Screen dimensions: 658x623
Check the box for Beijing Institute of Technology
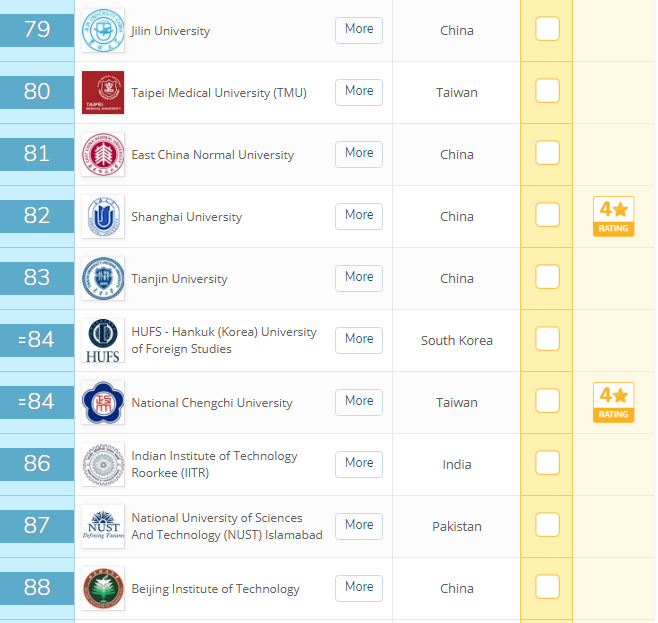click(547, 588)
